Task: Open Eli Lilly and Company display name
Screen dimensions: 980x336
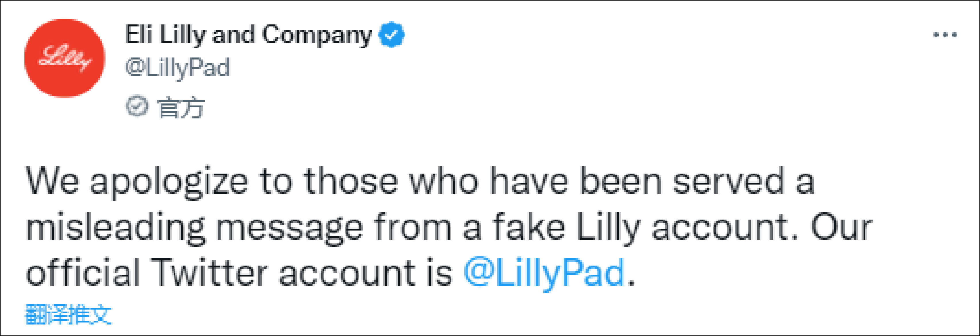Action: tap(248, 35)
